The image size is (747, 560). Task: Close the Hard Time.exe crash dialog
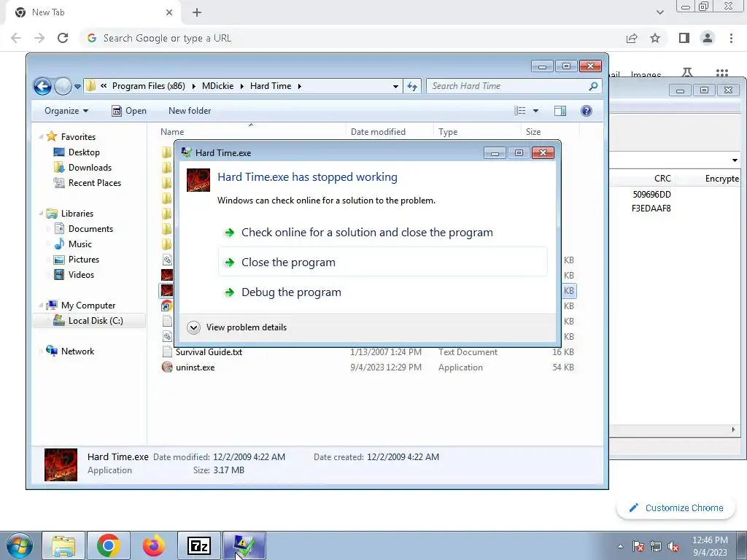(x=543, y=153)
